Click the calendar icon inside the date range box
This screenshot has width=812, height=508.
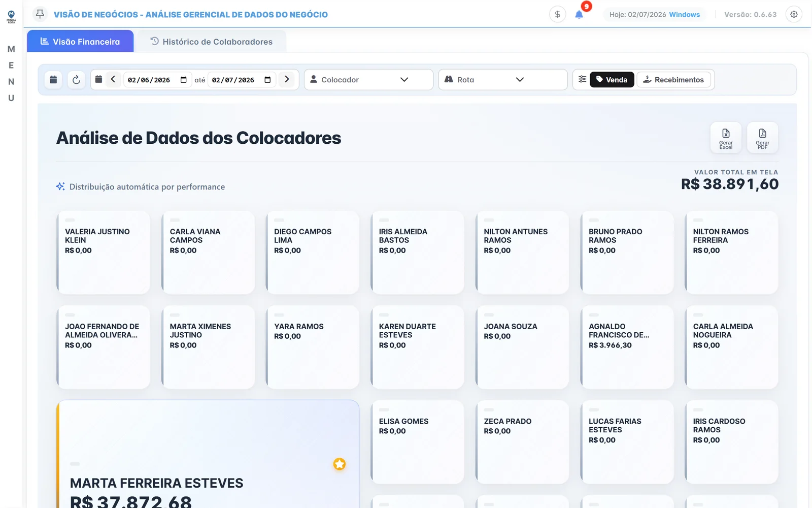click(98, 79)
